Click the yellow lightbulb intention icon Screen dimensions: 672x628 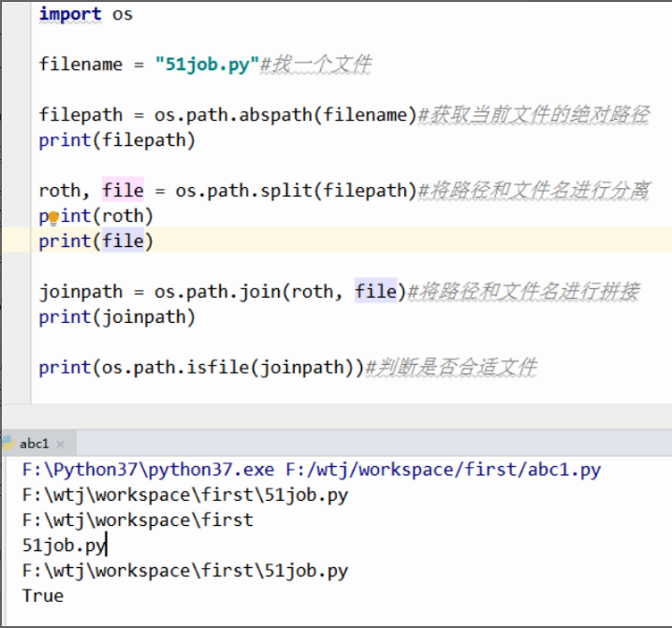click(53, 218)
